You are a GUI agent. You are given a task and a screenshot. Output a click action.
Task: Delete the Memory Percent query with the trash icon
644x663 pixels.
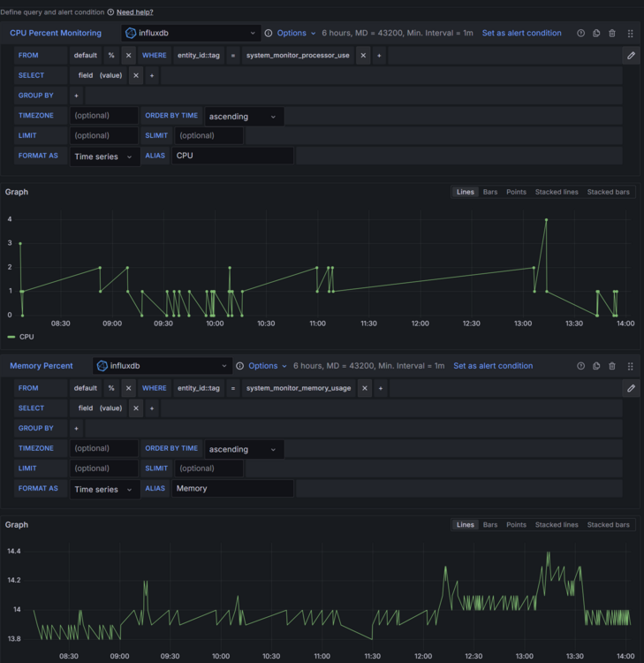612,366
